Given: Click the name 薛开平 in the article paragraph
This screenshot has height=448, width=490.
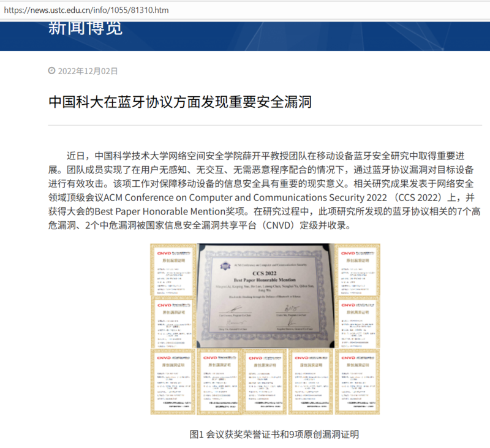Looking at the screenshot, I should click(270, 155).
